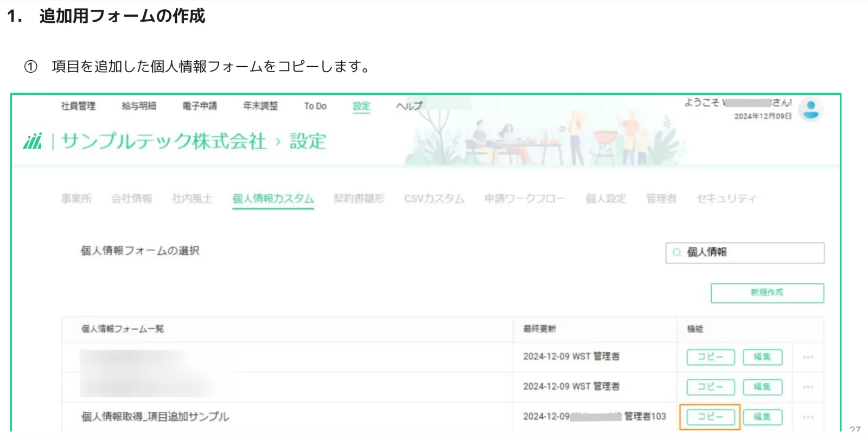
Task: Open the more options dots in second row
Action: (808, 387)
